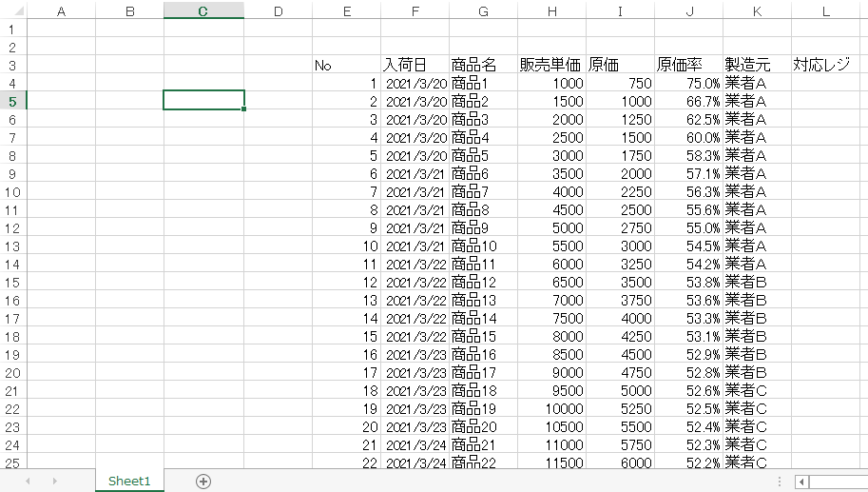868x492 pixels.
Task: Select the 対応レジ header cell
Action: click(827, 65)
